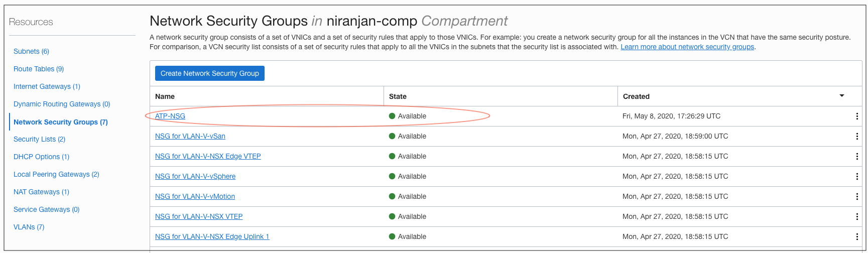Click the State column header
Screen dimensions: 868x253
(398, 96)
